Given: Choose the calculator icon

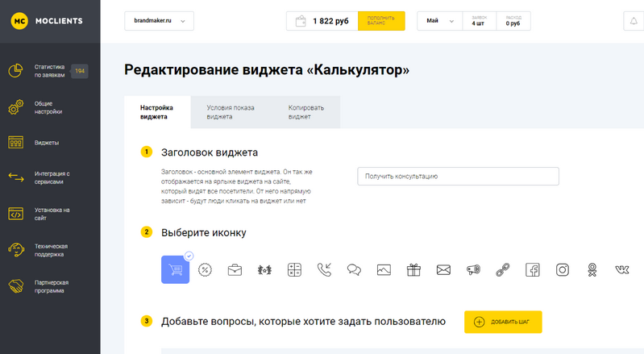Looking at the screenshot, I should pos(294,270).
